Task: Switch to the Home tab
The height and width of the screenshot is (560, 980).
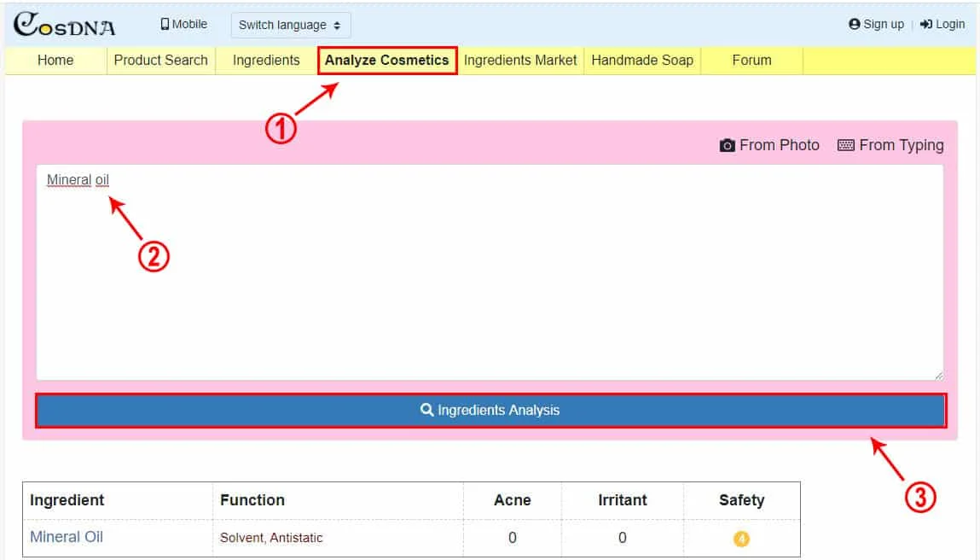Action: coord(55,60)
